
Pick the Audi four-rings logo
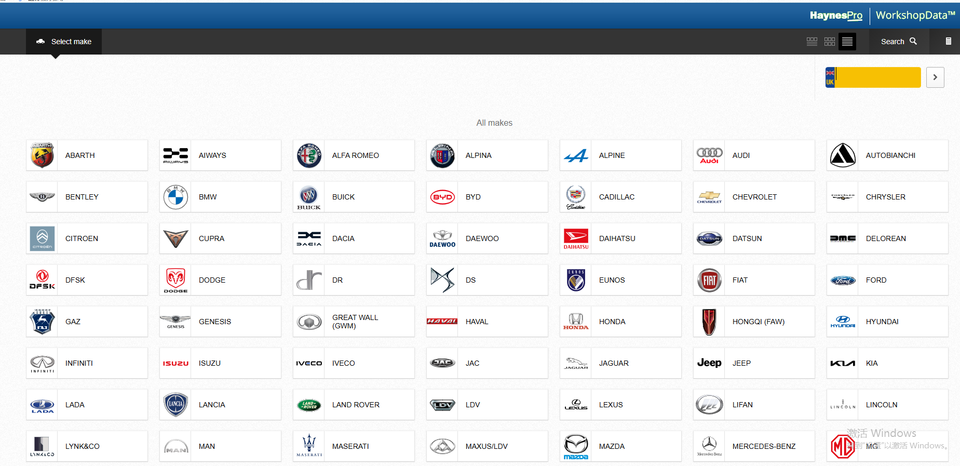[x=709, y=155]
